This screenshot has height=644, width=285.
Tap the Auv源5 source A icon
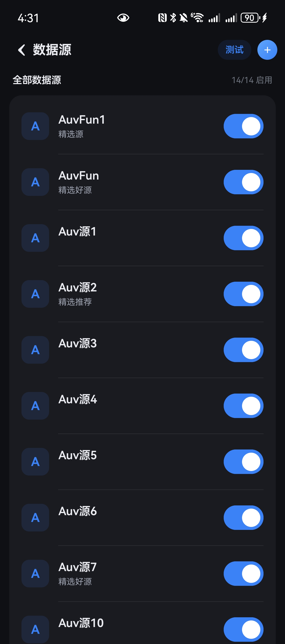tap(35, 461)
